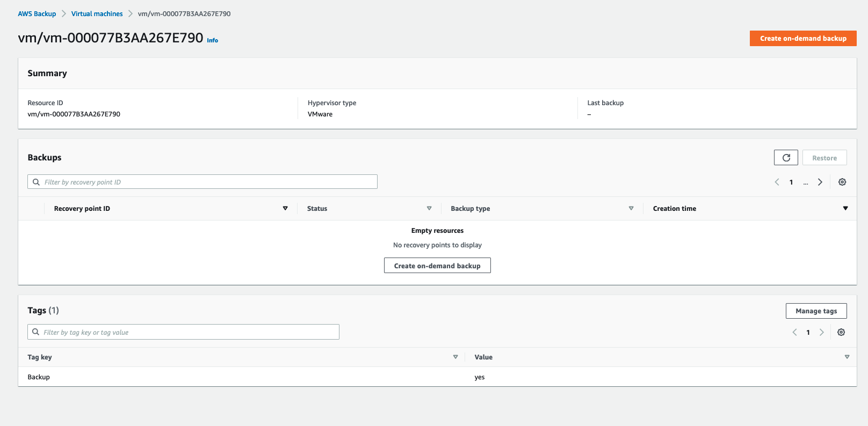Click the Creation time column header
The width and height of the screenshot is (868, 426).
click(675, 209)
